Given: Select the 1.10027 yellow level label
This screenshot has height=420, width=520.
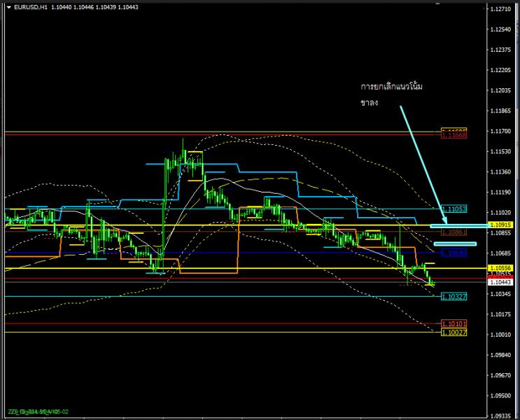Looking at the screenshot, I should click(454, 332).
